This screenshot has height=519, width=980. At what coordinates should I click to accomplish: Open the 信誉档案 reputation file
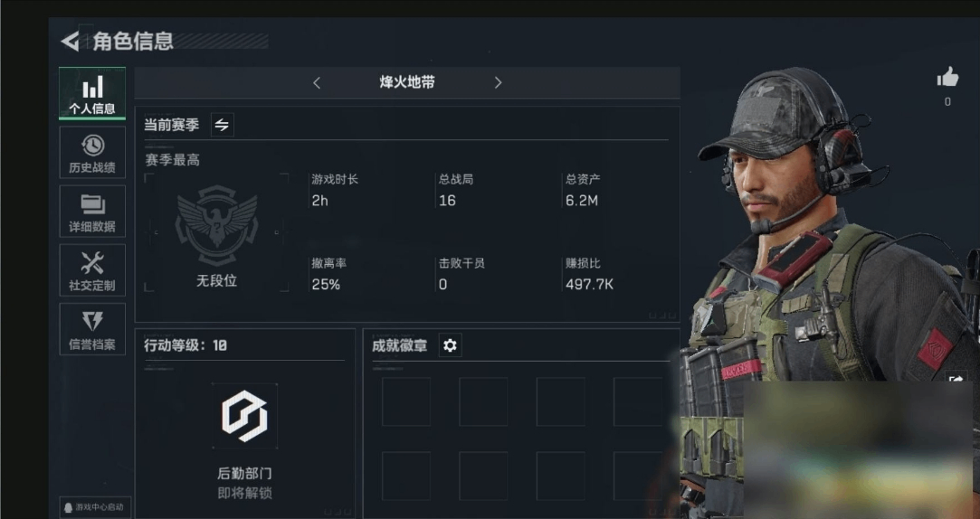(x=92, y=329)
